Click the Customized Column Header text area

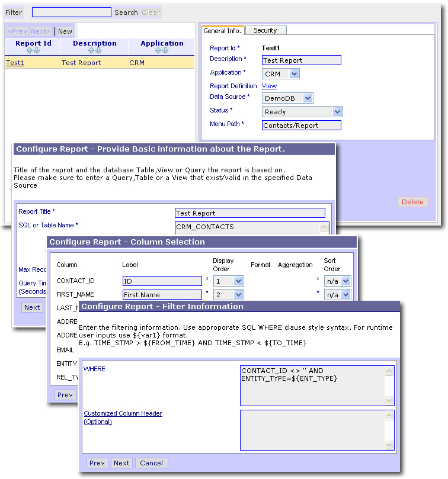point(317,430)
